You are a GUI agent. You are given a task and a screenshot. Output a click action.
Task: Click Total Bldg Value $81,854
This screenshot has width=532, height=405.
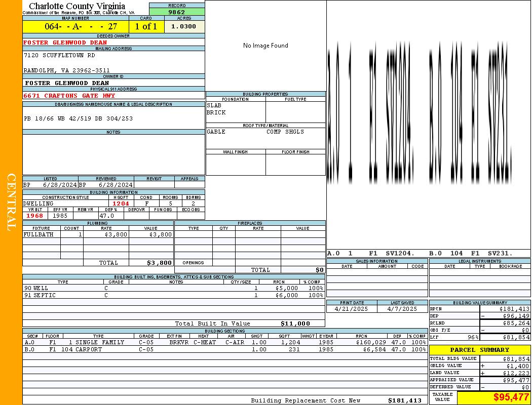click(516, 359)
